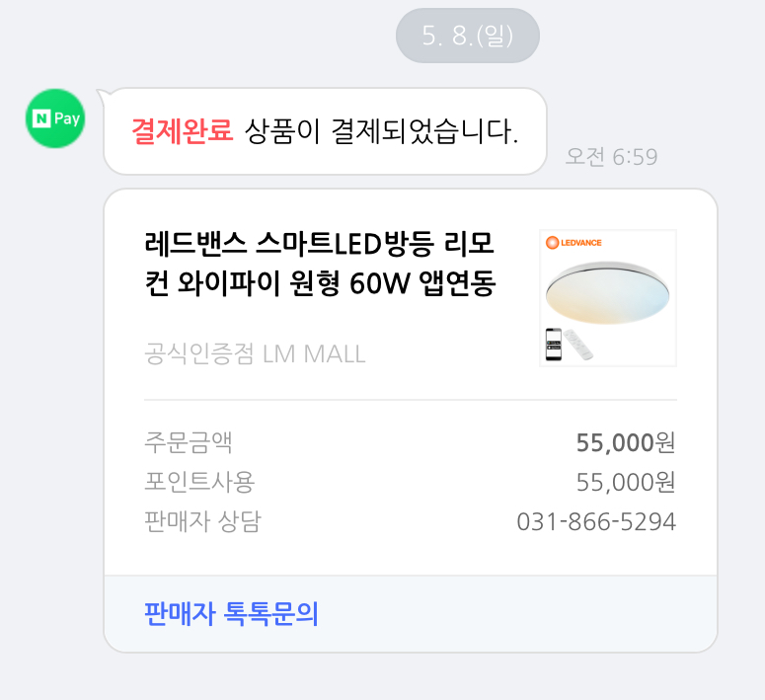Call seller number 031-866-5294

pyautogui.click(x=596, y=521)
